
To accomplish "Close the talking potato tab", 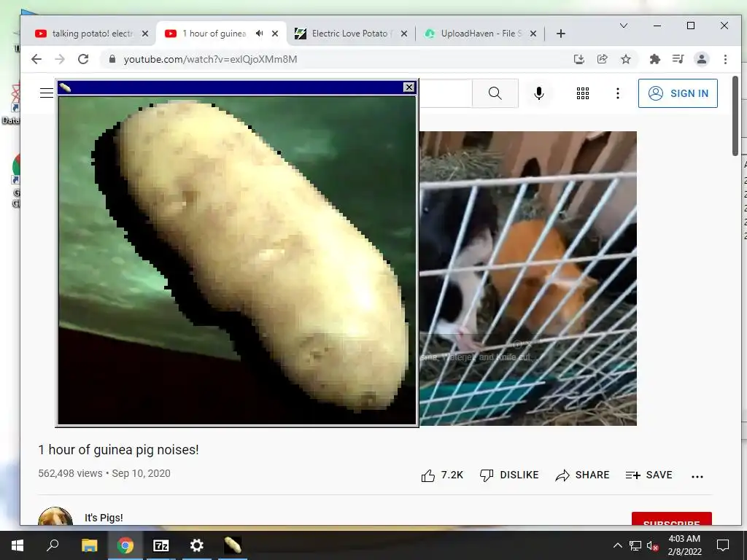I will [x=145, y=34].
